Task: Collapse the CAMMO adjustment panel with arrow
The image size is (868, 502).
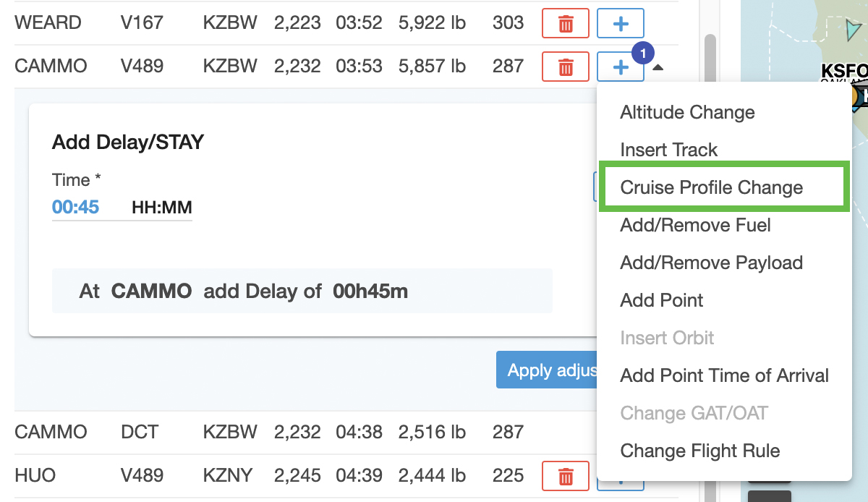Action: pyautogui.click(x=658, y=67)
